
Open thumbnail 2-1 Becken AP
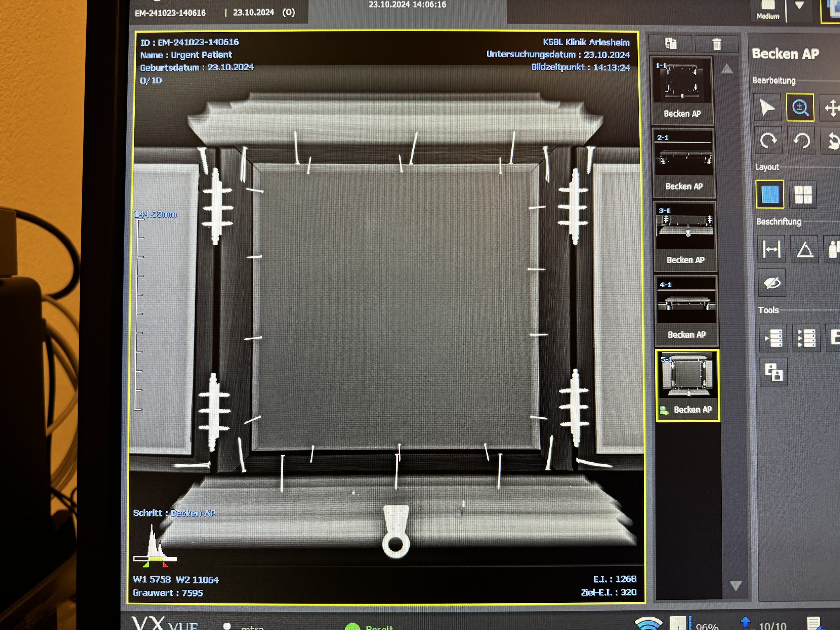683,163
